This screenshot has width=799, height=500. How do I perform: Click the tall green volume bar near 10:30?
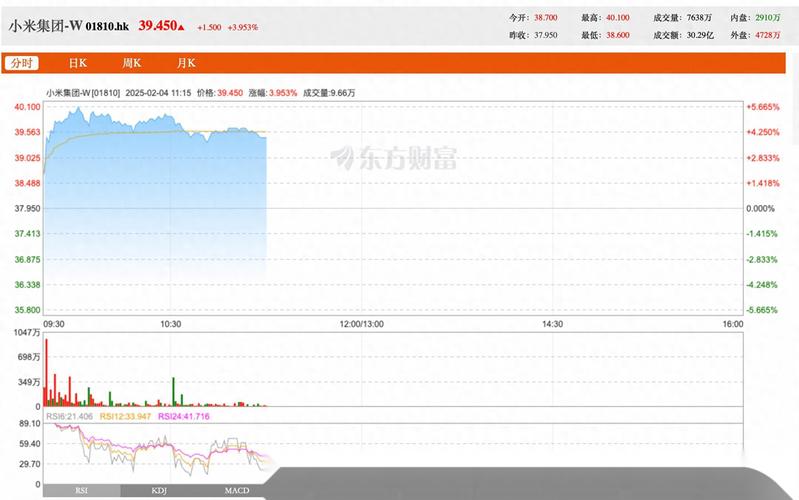[173, 392]
